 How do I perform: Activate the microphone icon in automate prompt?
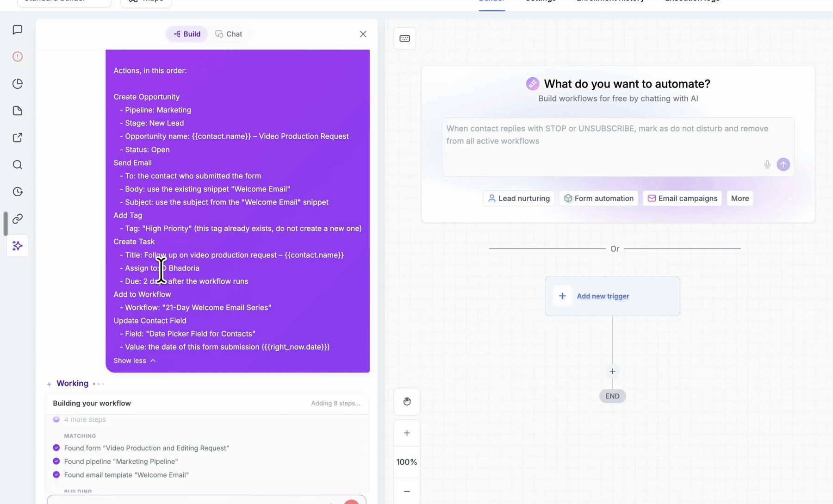tap(767, 164)
